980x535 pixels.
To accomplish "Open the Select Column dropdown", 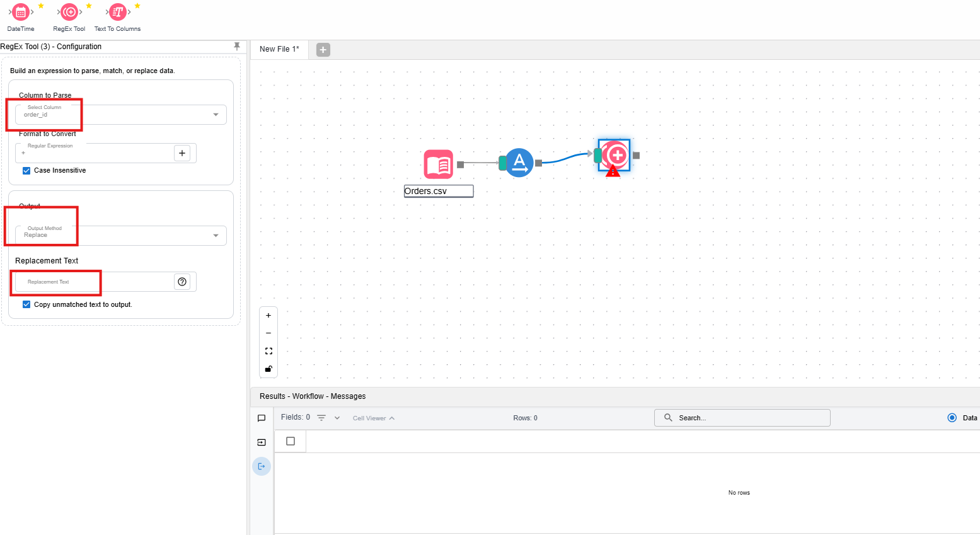I will click(216, 115).
